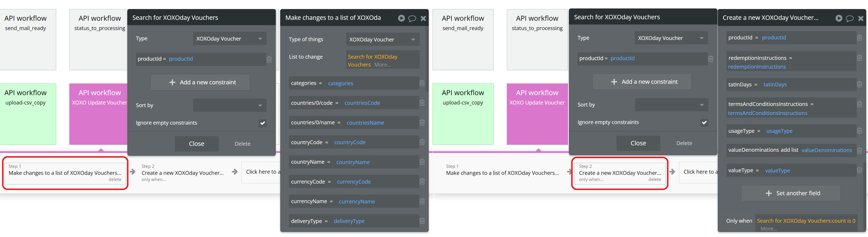Image resolution: width=868 pixels, height=237 pixels.
Task: Click the countriesCode dynamic value
Action: [362, 103]
